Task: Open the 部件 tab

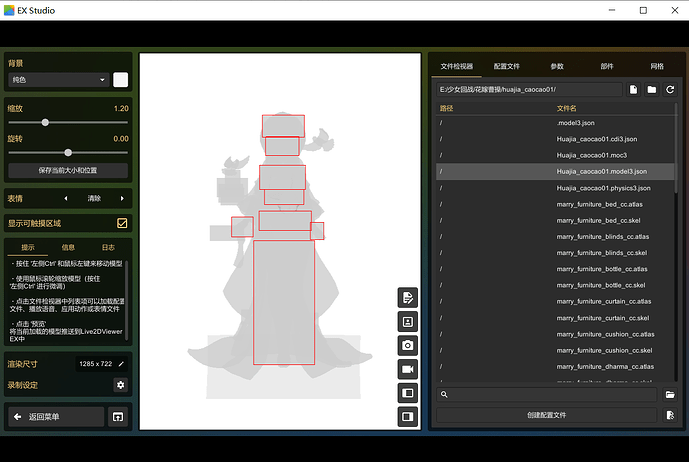Action: [x=607, y=66]
